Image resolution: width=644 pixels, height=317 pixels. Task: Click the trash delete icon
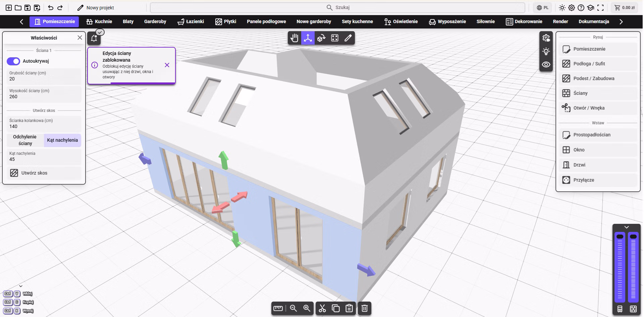[365, 308]
